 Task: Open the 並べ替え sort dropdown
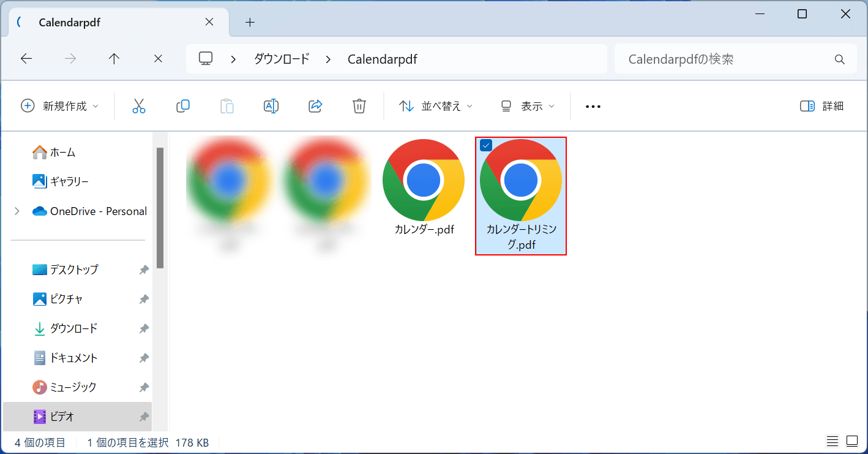coord(436,106)
